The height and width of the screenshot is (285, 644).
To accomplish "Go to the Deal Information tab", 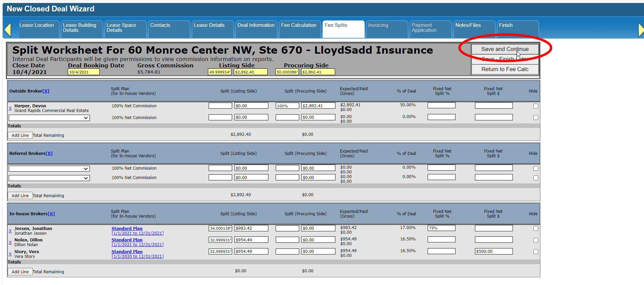I will [256, 25].
